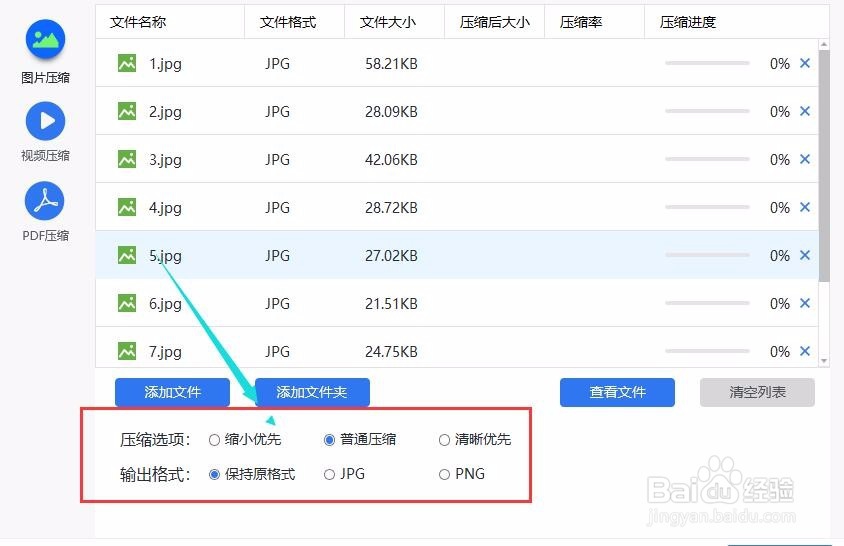Click the 压缩后大小 column header
This screenshot has height=546, width=844.
[495, 22]
